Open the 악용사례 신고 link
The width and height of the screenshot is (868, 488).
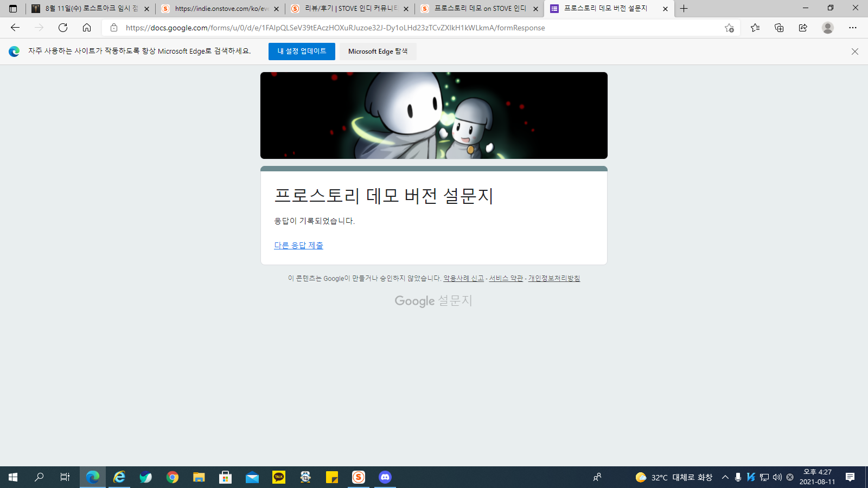point(463,278)
